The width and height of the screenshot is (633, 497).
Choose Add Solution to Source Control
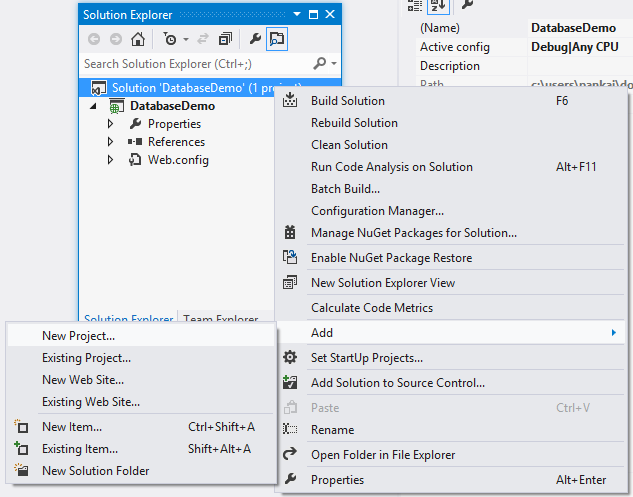(451, 383)
